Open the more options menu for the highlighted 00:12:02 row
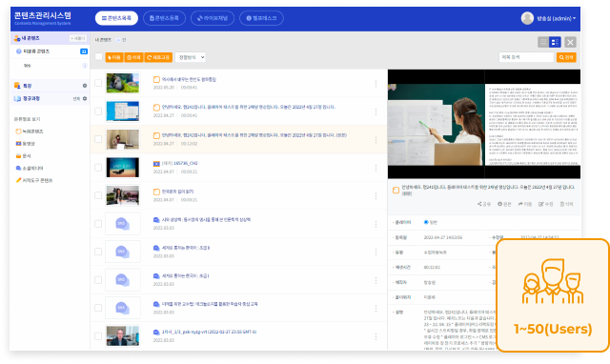Viewport: 610px width, 364px height. 376,140
